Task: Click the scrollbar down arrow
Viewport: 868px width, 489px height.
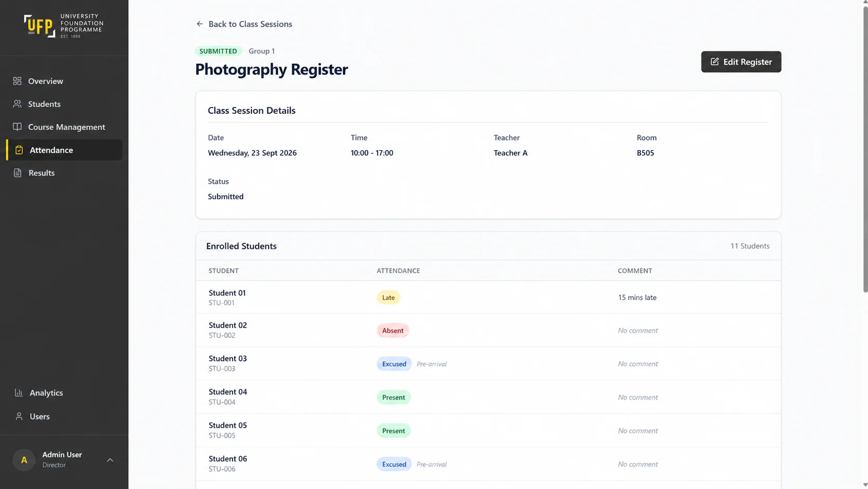Action: click(x=864, y=485)
